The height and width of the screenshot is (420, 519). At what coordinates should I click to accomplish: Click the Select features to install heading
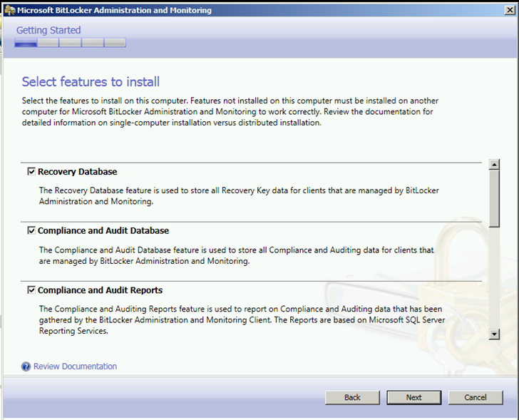point(91,82)
